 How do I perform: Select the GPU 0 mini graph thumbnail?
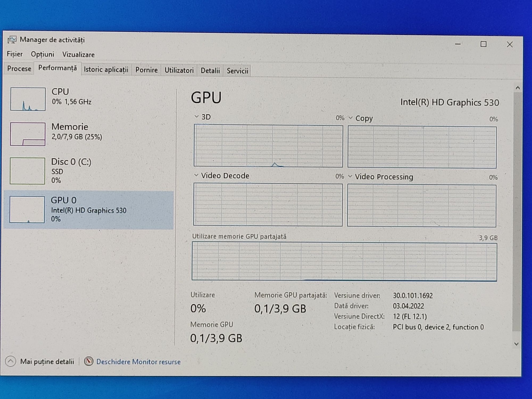27,209
